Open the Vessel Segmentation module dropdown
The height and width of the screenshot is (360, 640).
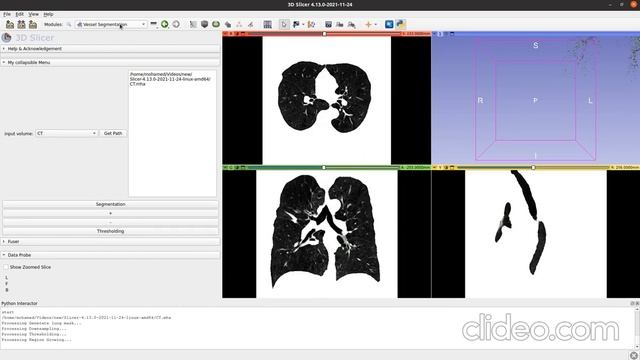pos(111,24)
